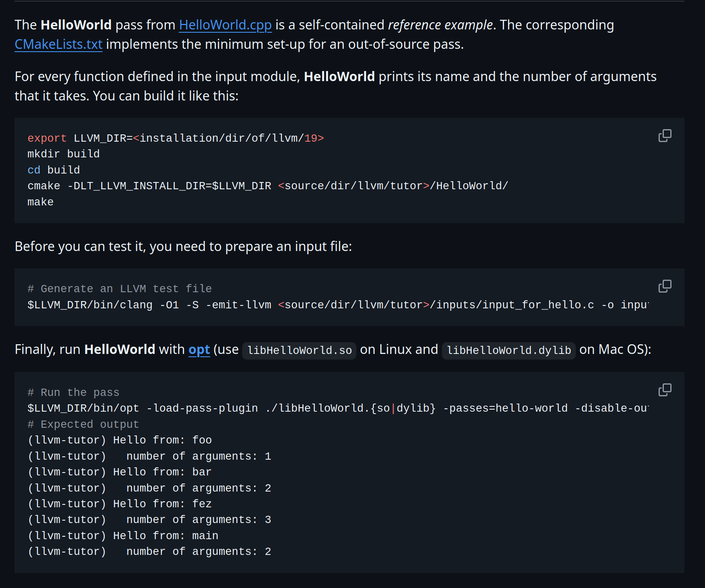Screen dimensions: 705x588
Task: Click the $LLVM_DIR/bin/clang command line
Action: 338,305
